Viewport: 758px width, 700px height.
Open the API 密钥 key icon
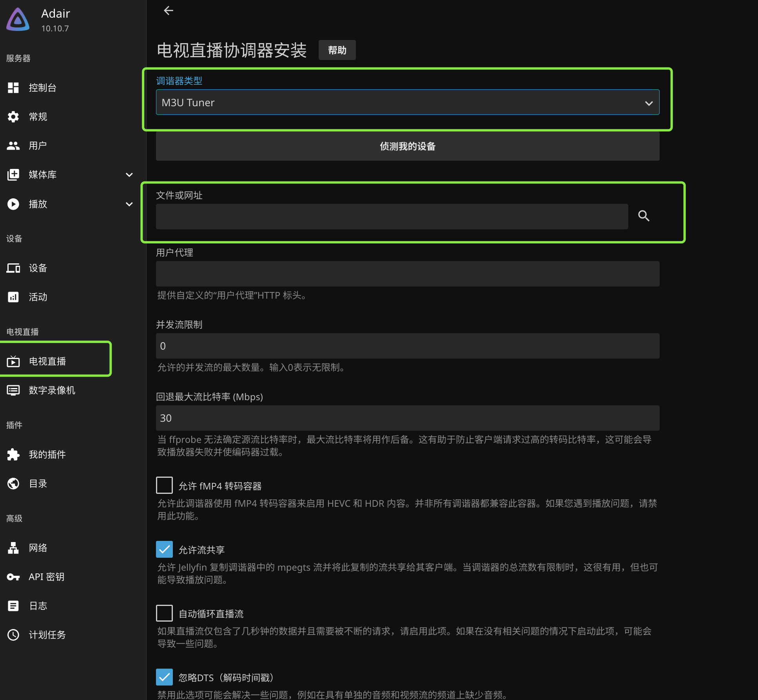coord(13,577)
